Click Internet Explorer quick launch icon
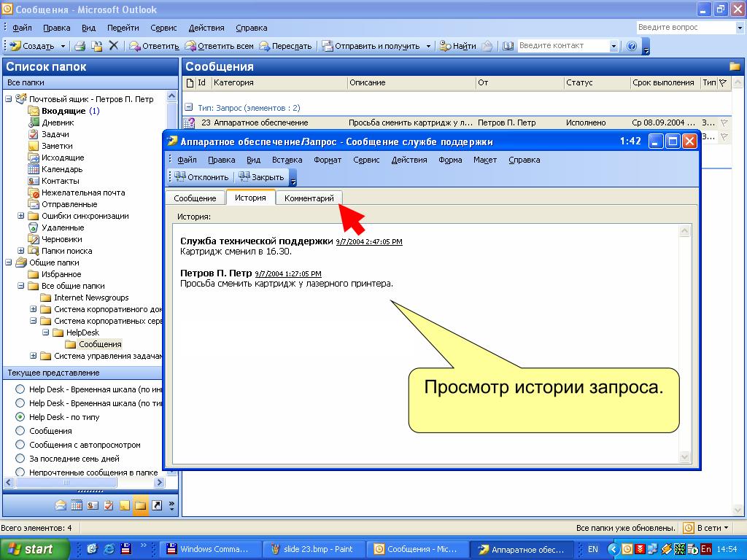 (x=109, y=548)
